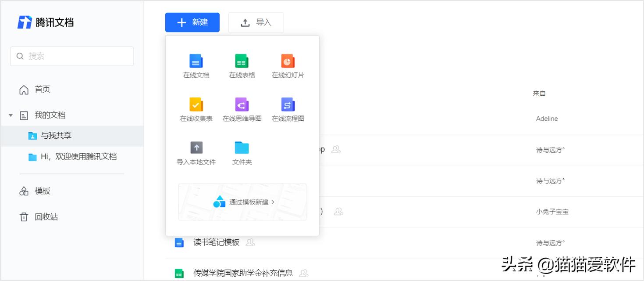Click the 导入本地文件 import local file icon
644x281 pixels.
[x=196, y=148]
